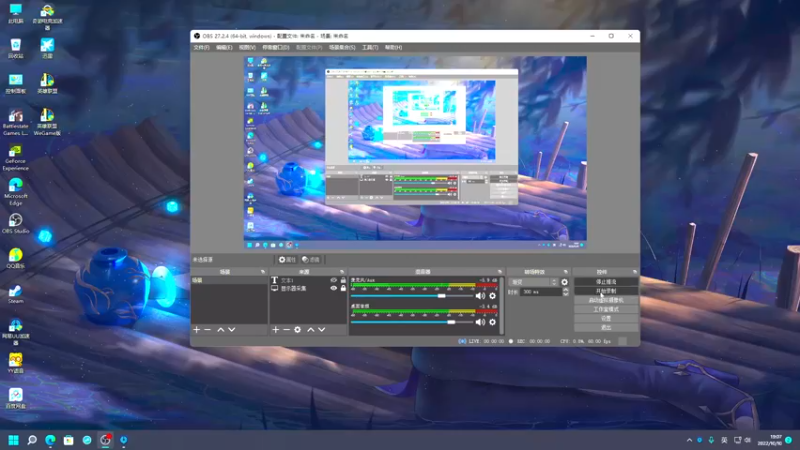Open source Filters button in toolbar
This screenshot has height=450, width=800.
[x=311, y=260]
